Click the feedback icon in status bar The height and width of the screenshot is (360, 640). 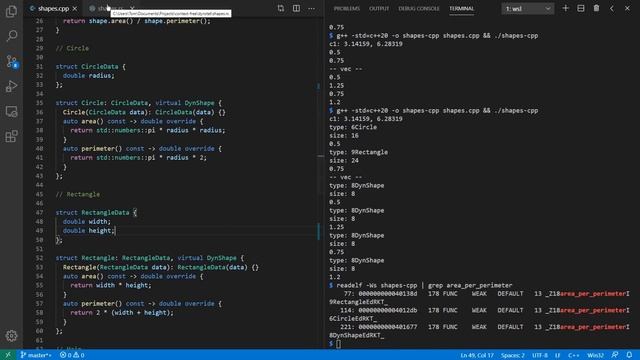(615, 355)
